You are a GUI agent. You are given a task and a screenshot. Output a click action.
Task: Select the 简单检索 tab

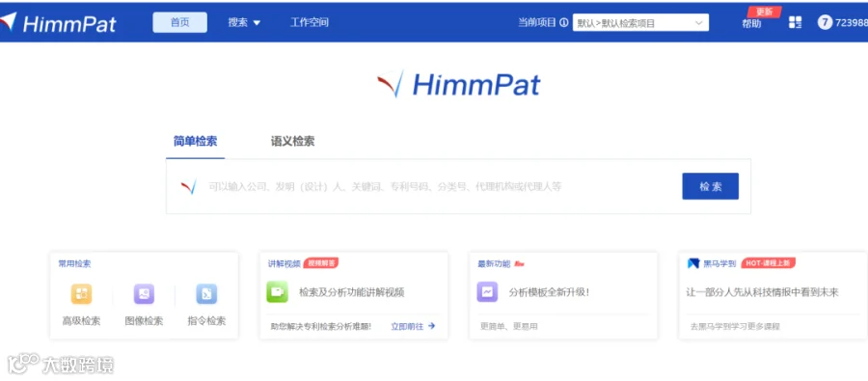coord(196,141)
